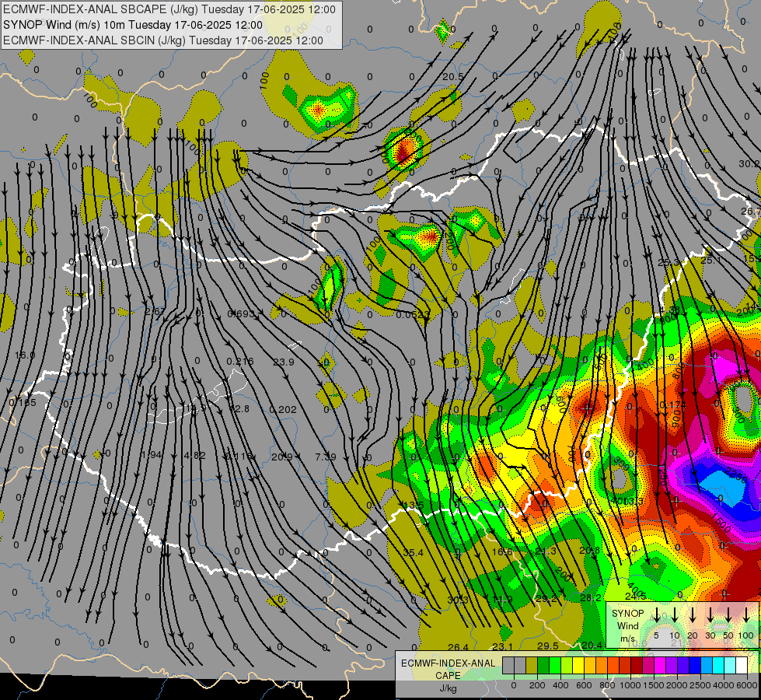Image resolution: width=761 pixels, height=700 pixels.
Task: Pick the dark green CAPE legend swatch
Action: (543, 665)
